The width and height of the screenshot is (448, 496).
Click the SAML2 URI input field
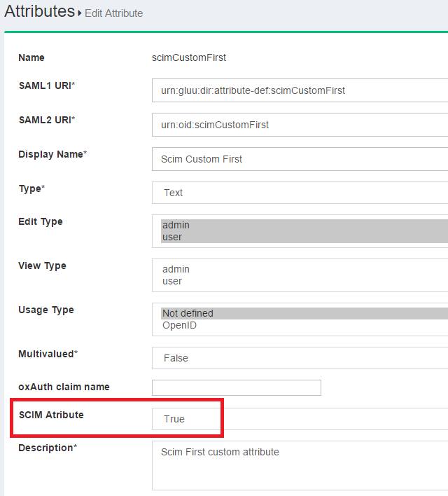click(300, 125)
